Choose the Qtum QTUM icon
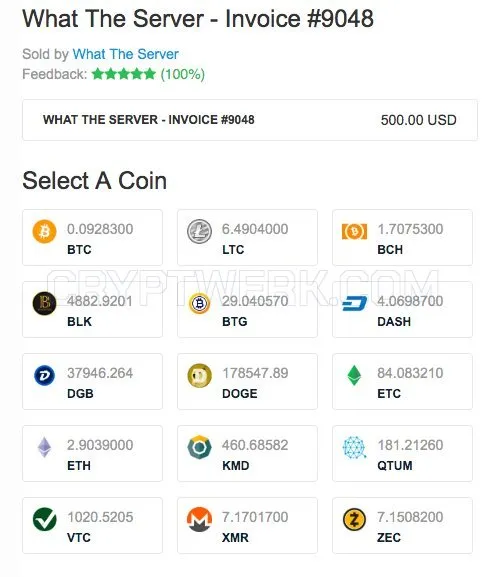487x577 pixels. pos(354,447)
